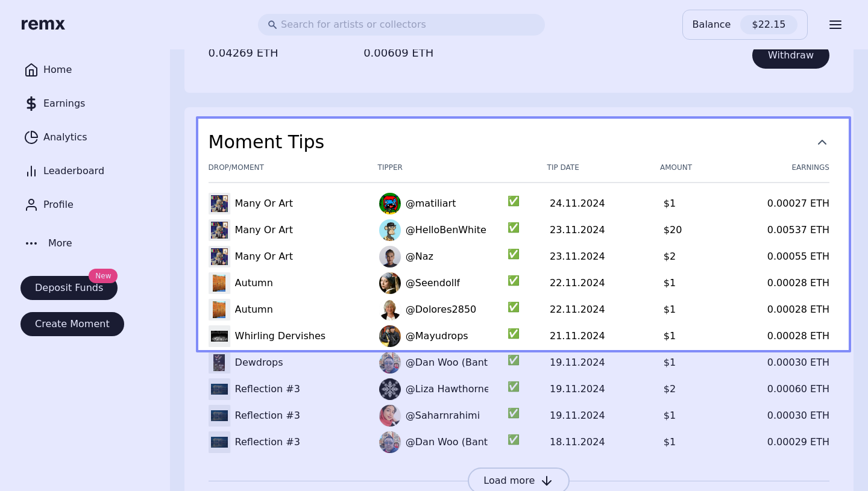Click the Create Moment button
Viewport: 868px width, 491px height.
click(x=72, y=324)
